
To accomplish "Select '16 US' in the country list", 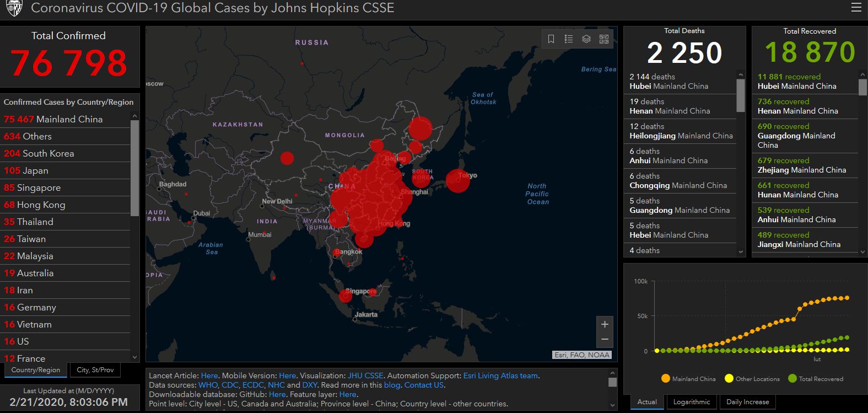I will tap(66, 341).
